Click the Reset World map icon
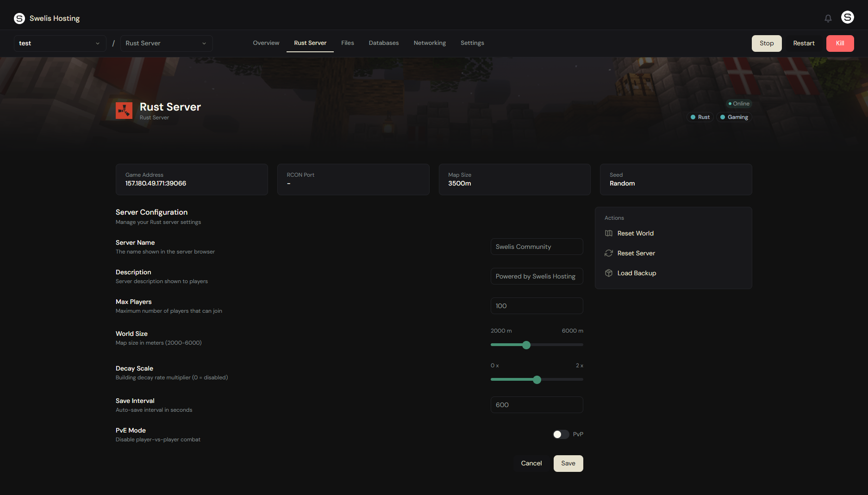This screenshot has height=495, width=868. (608, 233)
